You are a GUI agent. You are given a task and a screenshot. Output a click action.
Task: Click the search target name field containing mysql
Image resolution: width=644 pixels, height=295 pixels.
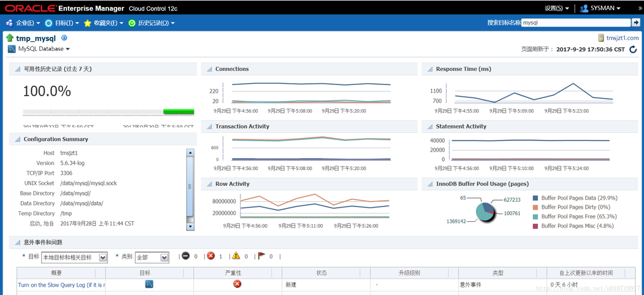[x=576, y=23]
